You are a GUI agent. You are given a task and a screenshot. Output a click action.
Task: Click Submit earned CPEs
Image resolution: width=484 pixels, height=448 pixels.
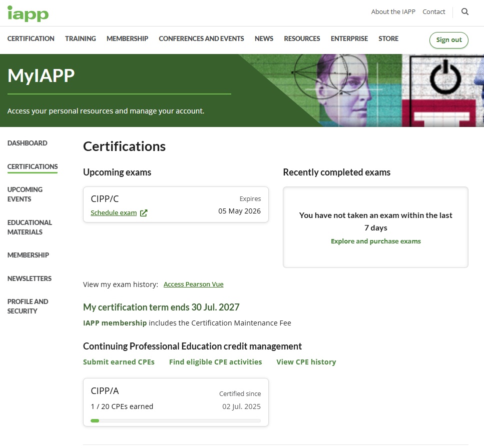(x=119, y=362)
